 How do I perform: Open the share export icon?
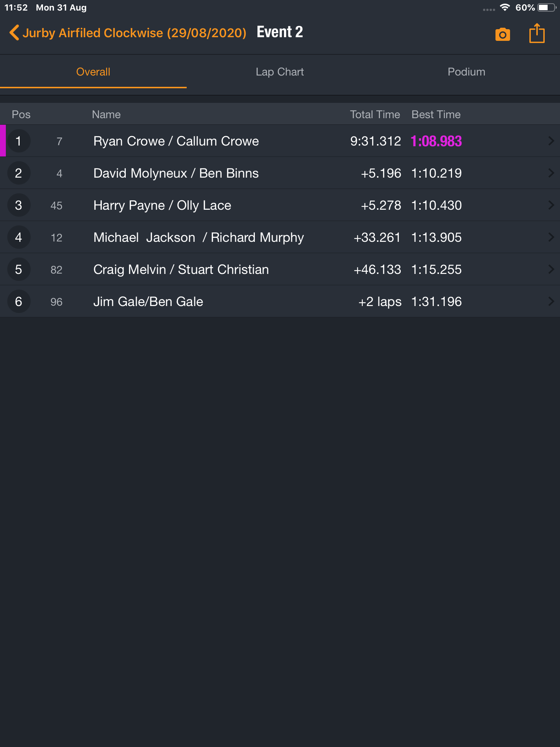pyautogui.click(x=537, y=33)
